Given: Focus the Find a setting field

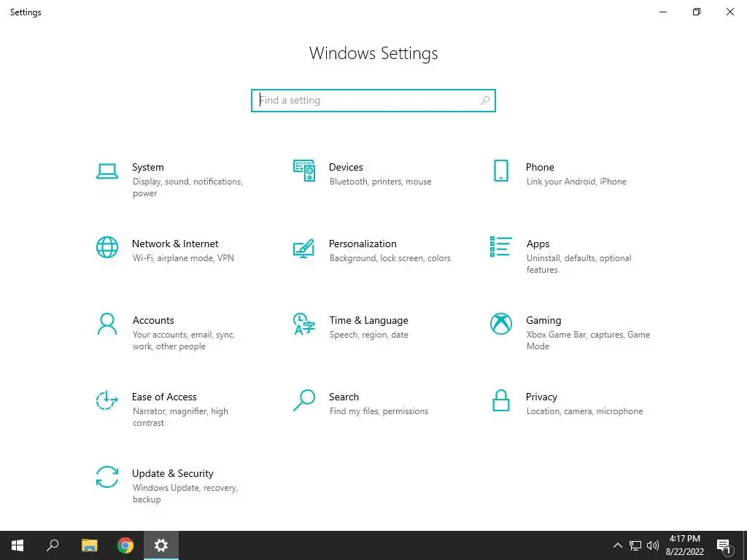Looking at the screenshot, I should [373, 101].
